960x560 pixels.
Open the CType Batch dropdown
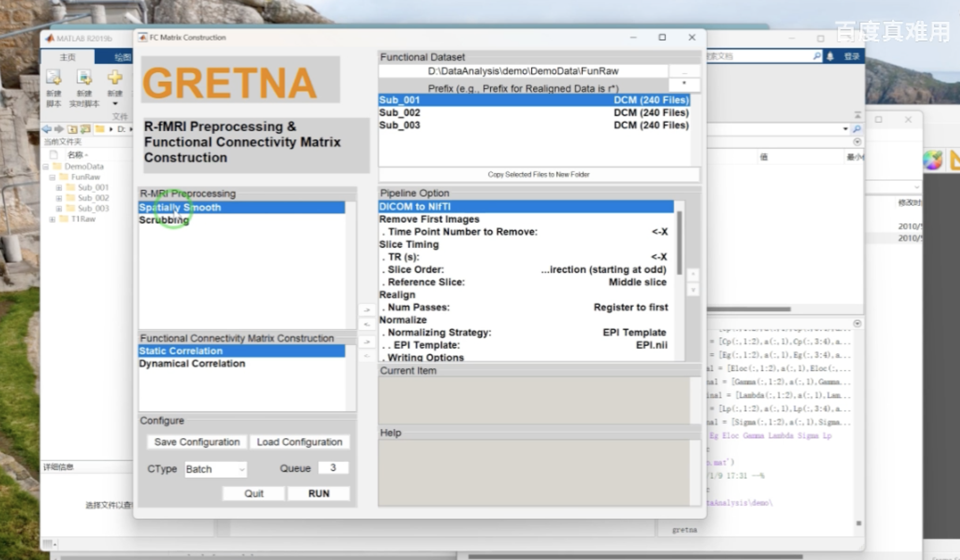tap(216, 469)
